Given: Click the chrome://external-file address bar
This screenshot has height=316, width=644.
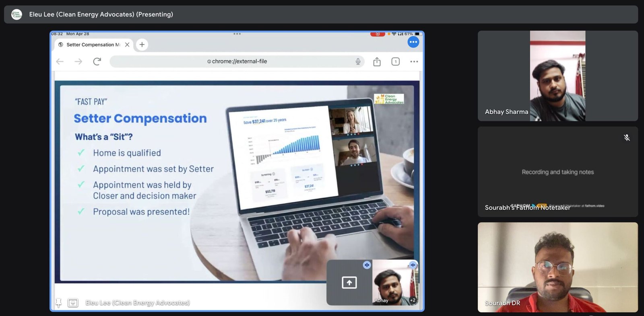Looking at the screenshot, I should [x=237, y=62].
